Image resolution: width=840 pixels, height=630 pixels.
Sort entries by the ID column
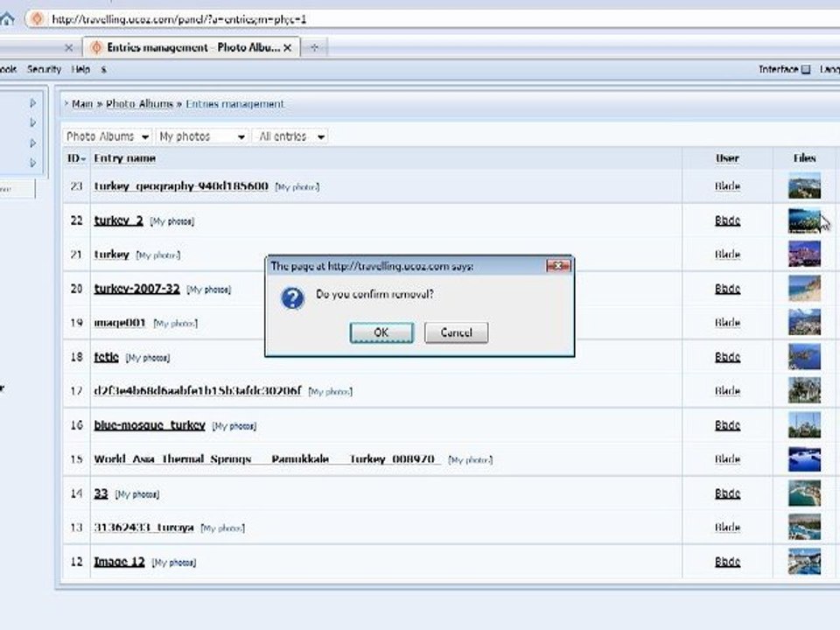76,158
